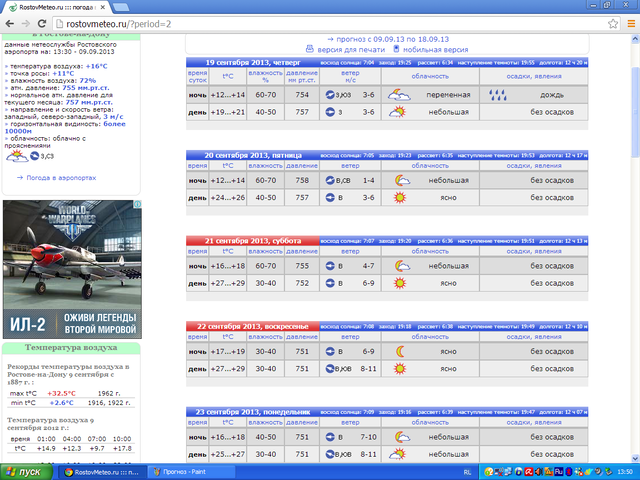Viewport: 640px width, 480px height.
Task: Click wind arrow icon for 20 September night
Action: tap(330, 180)
